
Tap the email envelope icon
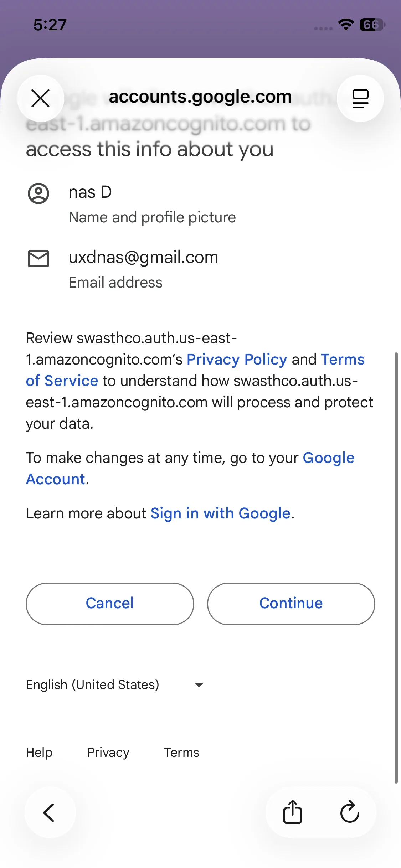[x=38, y=258]
